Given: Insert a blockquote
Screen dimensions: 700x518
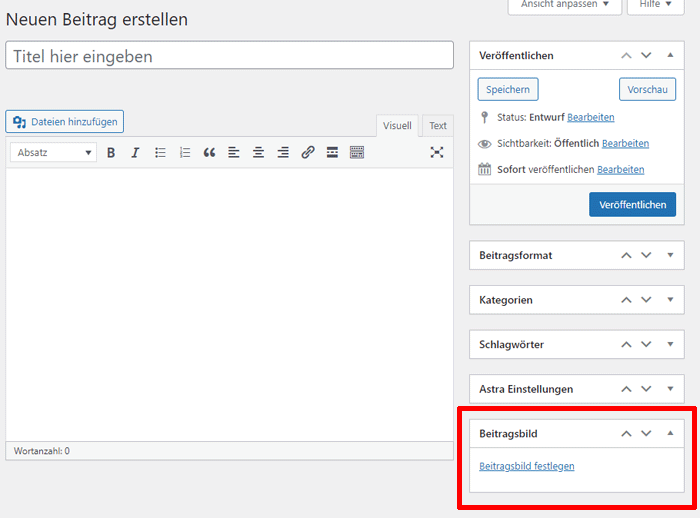Looking at the screenshot, I should pos(209,153).
